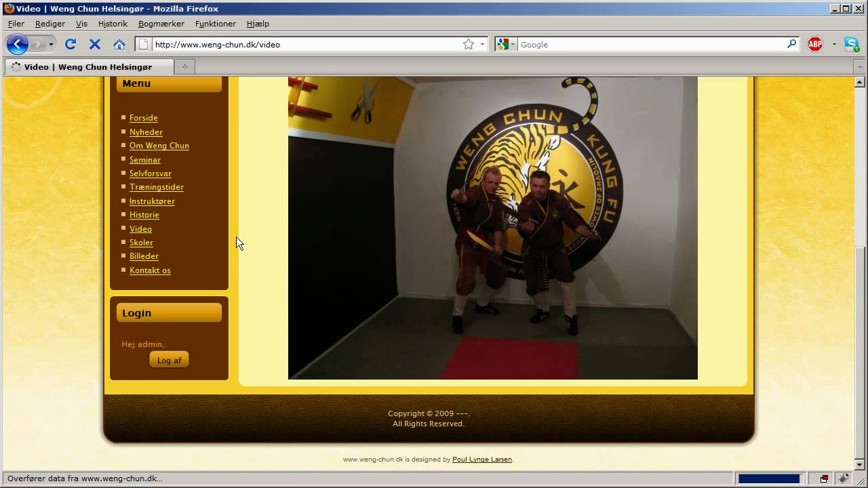Click the vertical scrollbar down arrow
This screenshot has width=868, height=488.
(860, 465)
